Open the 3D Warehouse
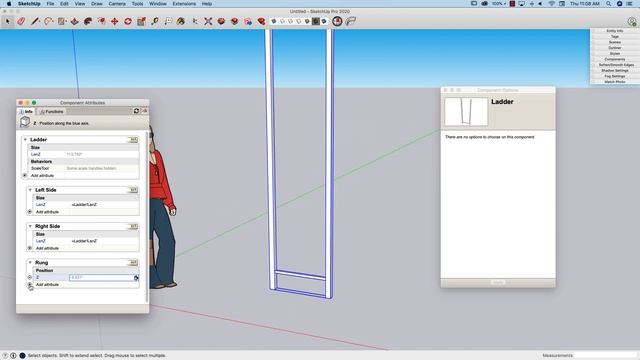Image resolution: width=640 pixels, height=360 pixels. (221, 21)
